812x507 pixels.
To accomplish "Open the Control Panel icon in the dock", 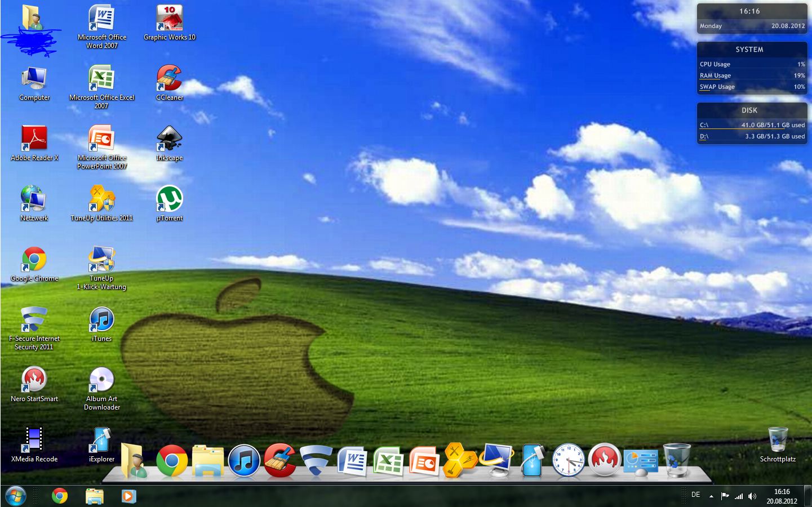I will tap(641, 462).
